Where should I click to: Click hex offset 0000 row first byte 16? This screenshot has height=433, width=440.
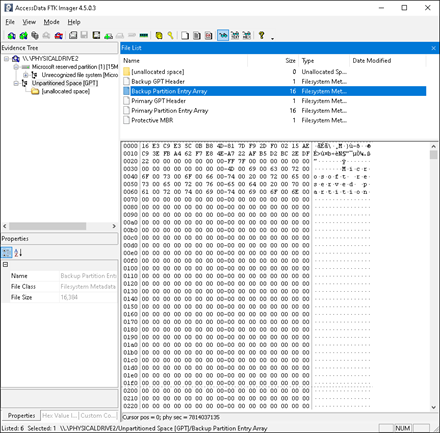coord(145,146)
